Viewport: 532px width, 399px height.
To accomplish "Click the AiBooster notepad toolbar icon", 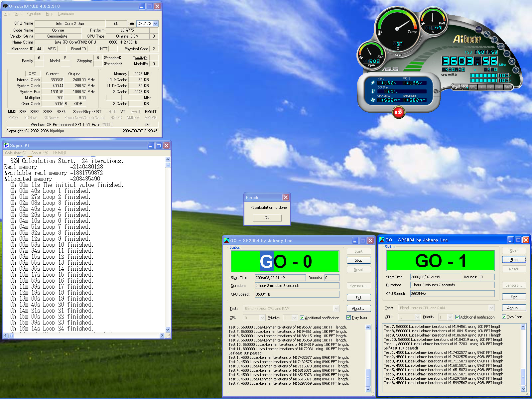I will (x=456, y=87).
